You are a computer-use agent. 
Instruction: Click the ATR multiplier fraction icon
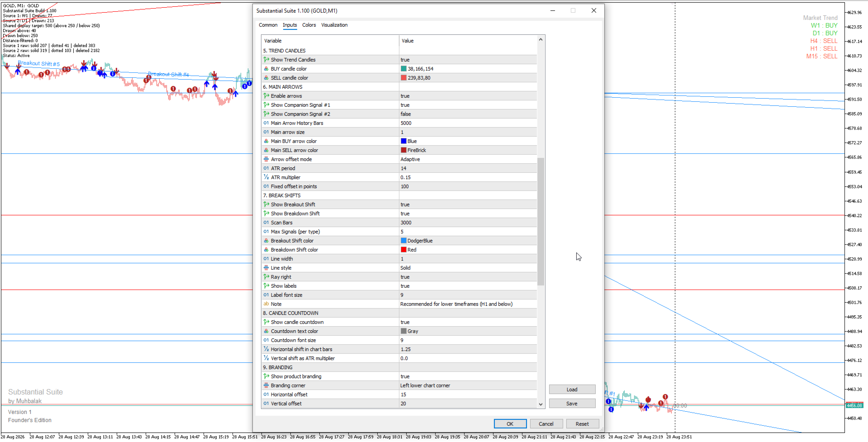[x=266, y=177]
